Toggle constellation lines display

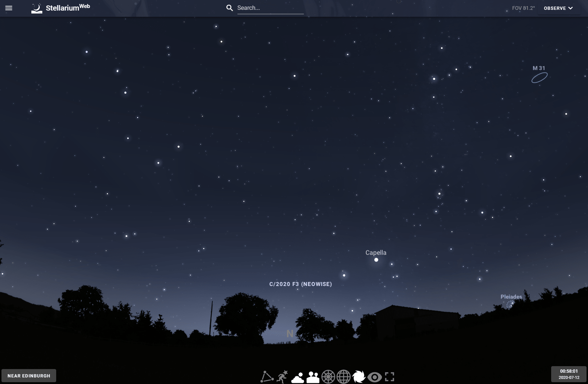tap(267, 377)
